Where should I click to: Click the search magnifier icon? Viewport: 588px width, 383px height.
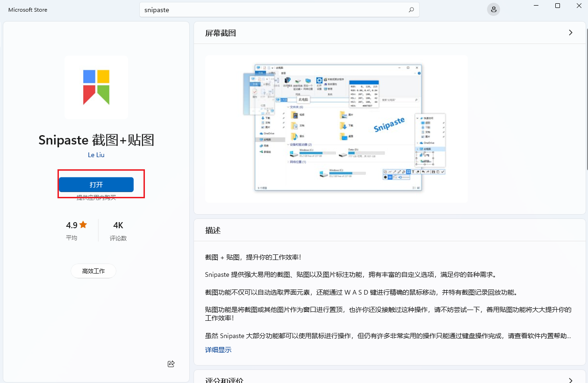click(411, 10)
